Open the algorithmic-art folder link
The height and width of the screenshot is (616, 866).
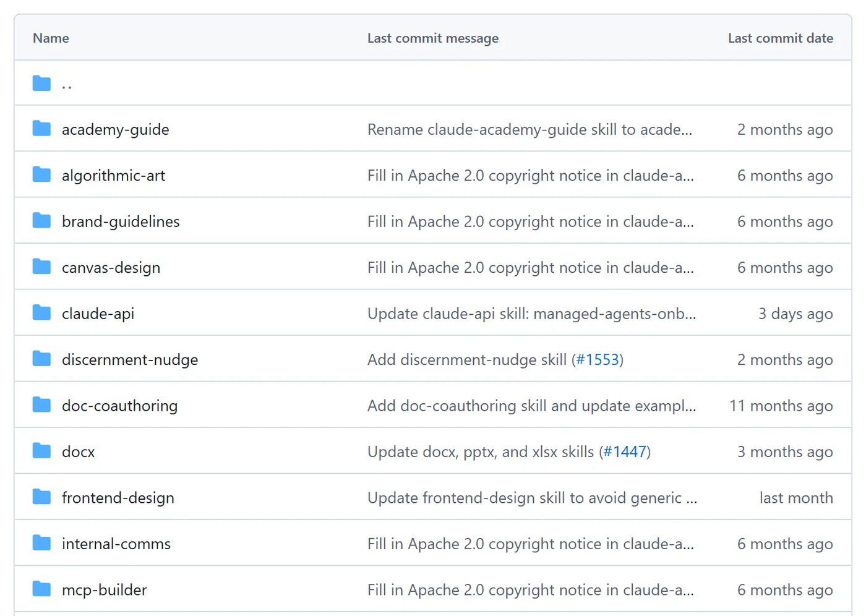tap(113, 176)
